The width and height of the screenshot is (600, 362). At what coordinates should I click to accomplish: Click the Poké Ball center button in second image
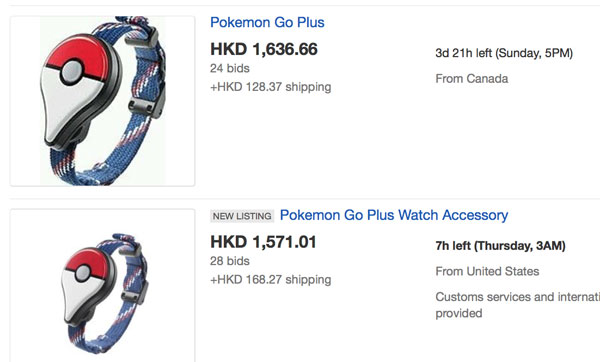[82, 273]
